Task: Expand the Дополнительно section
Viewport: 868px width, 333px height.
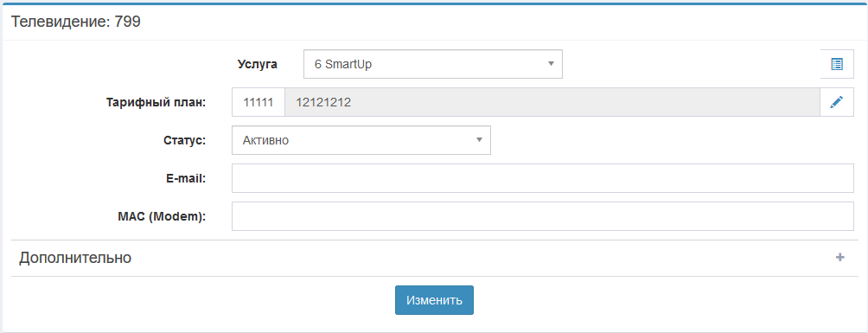Action: [435, 258]
